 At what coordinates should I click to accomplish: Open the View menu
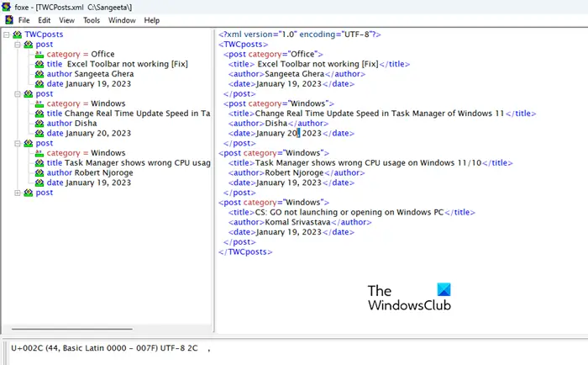tap(66, 20)
